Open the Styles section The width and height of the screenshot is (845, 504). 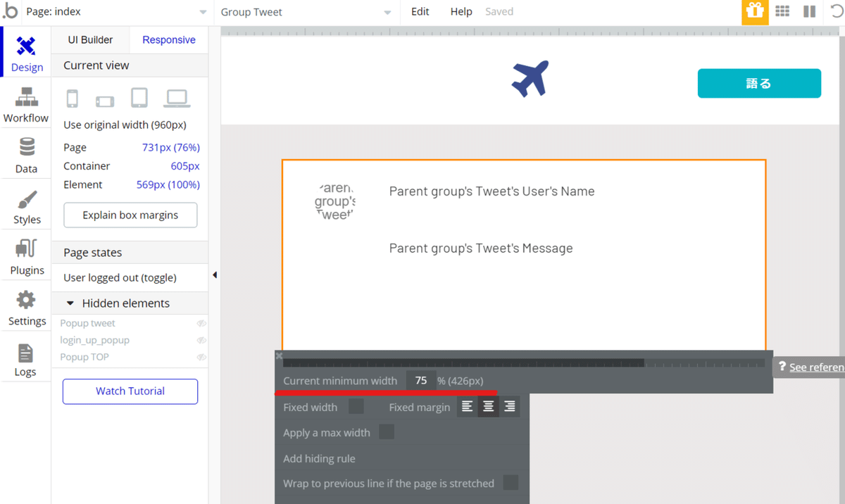(26, 206)
